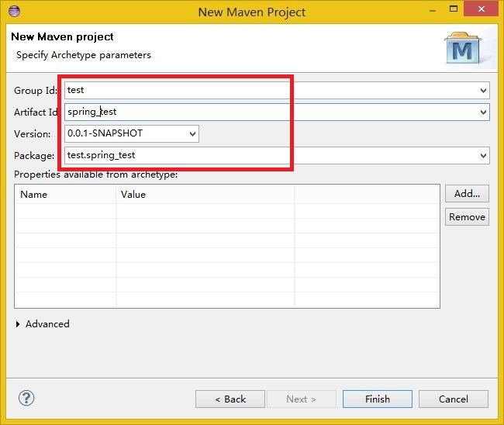Click into the Group Id field containing test

pos(277,90)
